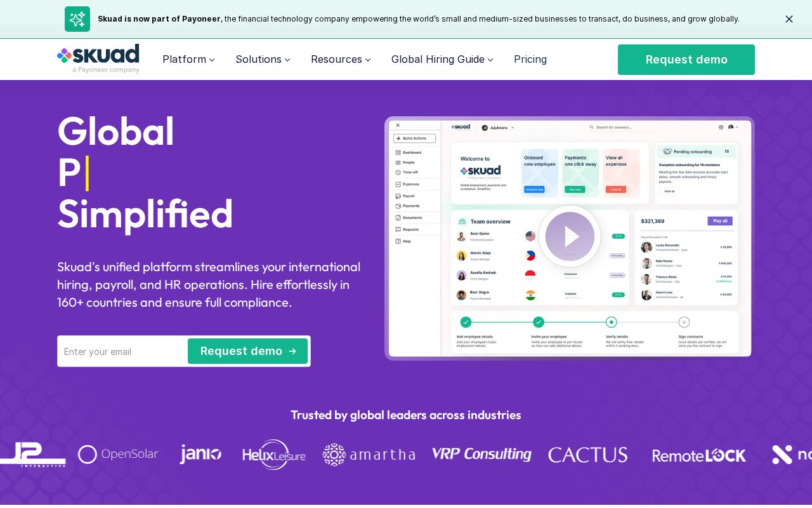
Task: Click the VRP Consulting logo
Action: tap(481, 454)
